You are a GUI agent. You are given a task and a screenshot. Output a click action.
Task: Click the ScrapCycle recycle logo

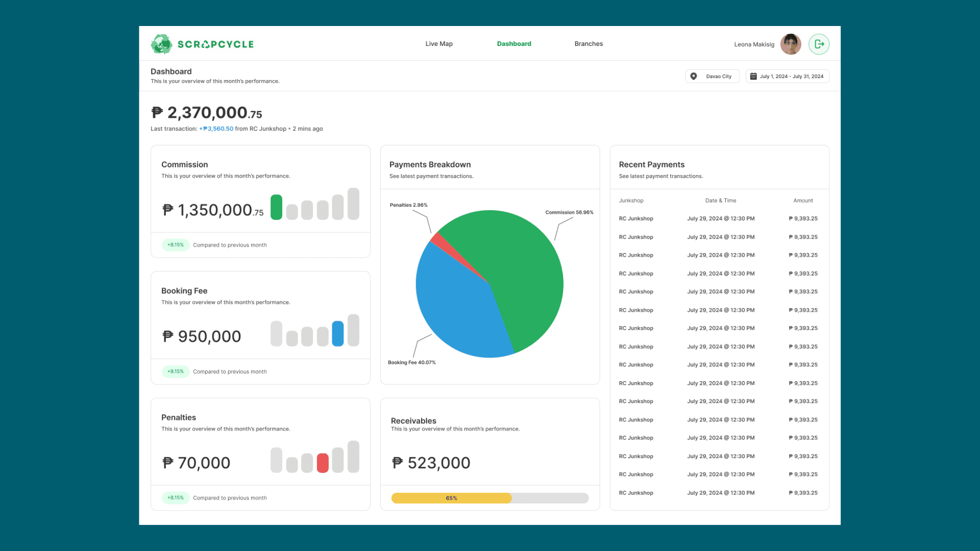(x=161, y=44)
